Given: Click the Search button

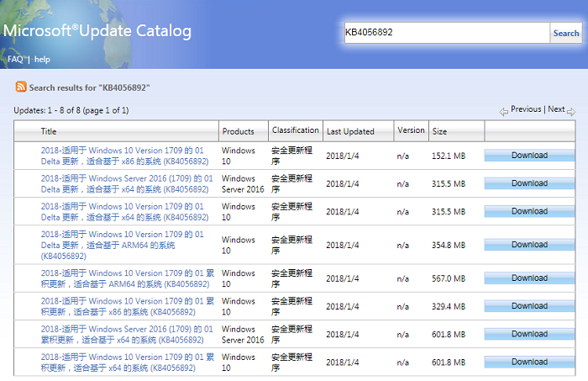Looking at the screenshot, I should [566, 33].
